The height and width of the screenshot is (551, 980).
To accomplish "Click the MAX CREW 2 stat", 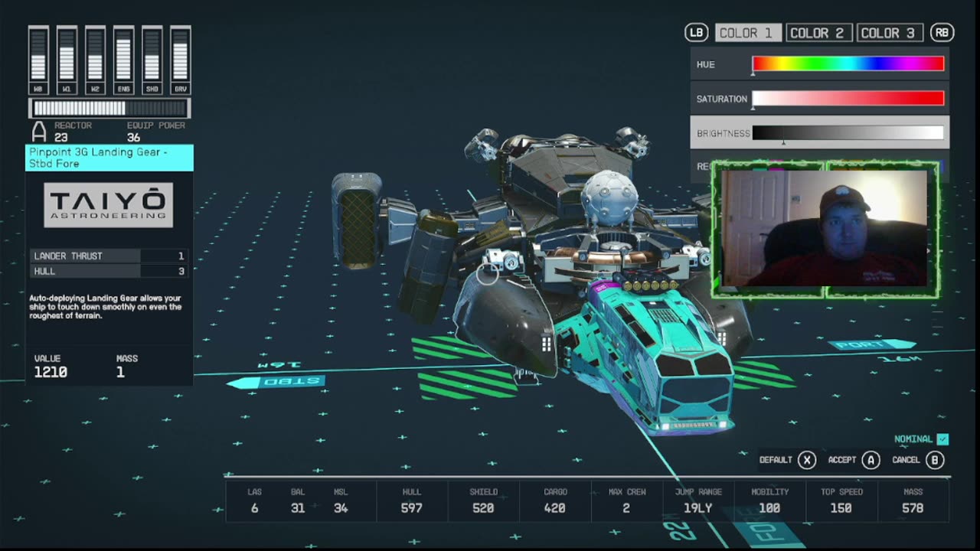I will (626, 500).
